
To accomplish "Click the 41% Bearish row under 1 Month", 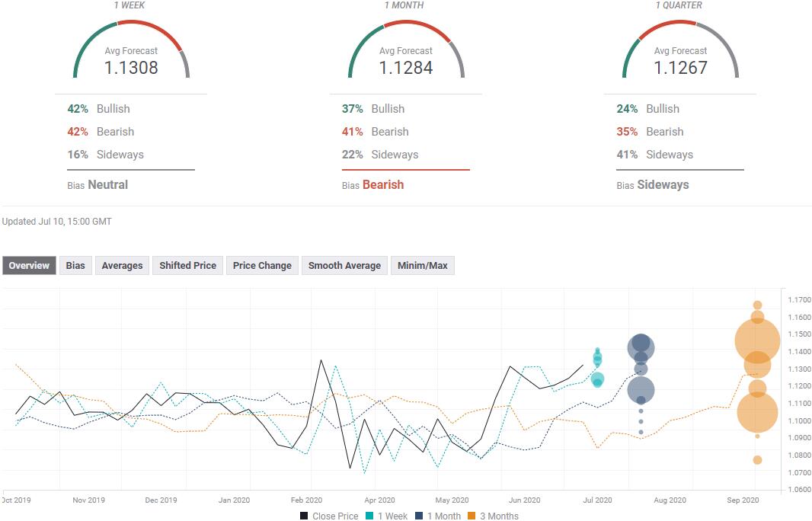I will click(375, 132).
